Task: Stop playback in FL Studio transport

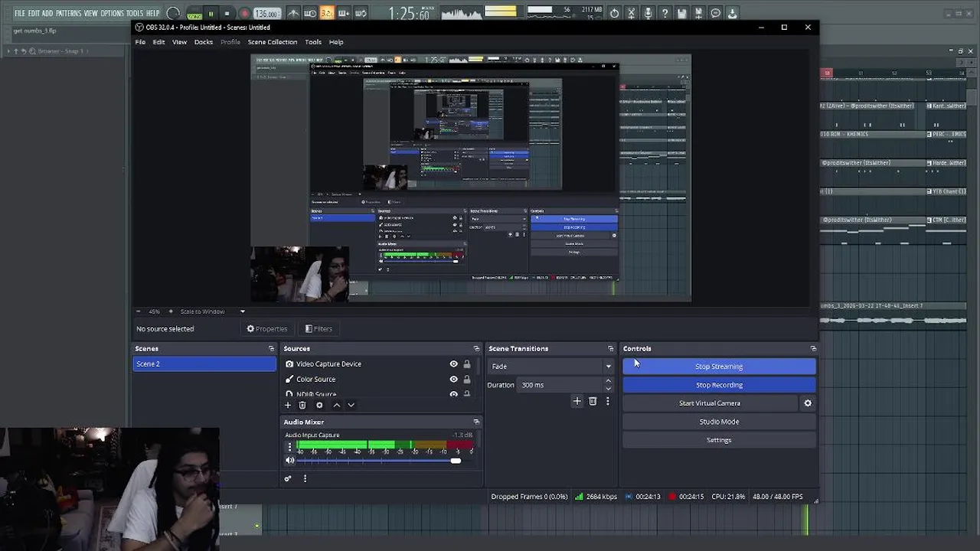Action: [x=227, y=13]
